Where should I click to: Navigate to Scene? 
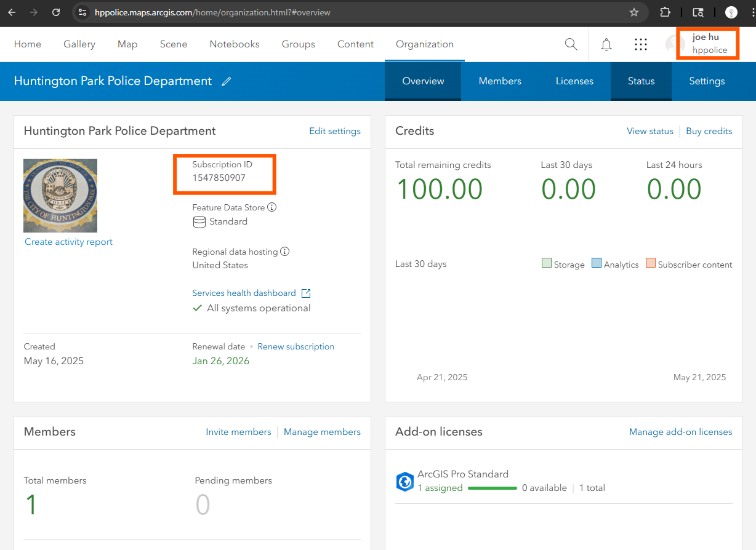point(174,44)
